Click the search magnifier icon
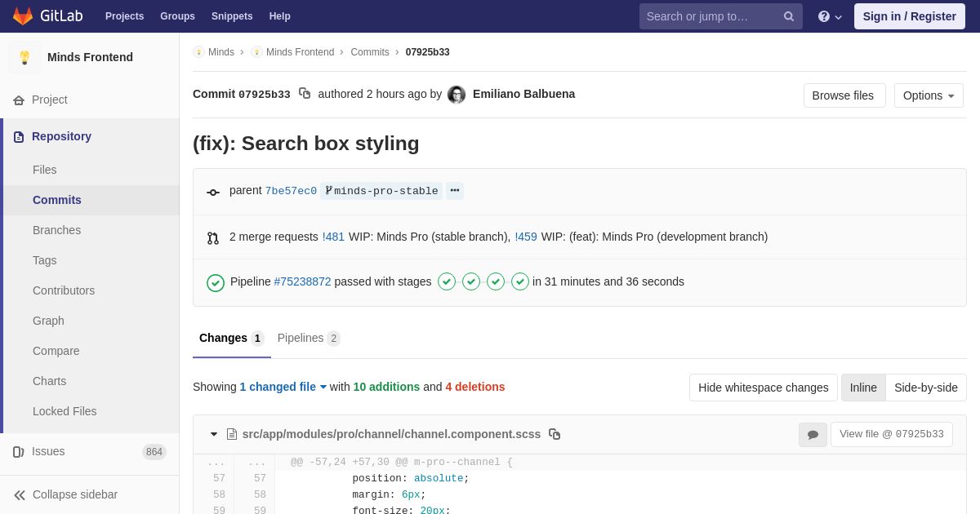This screenshot has height=514, width=980. [x=789, y=16]
